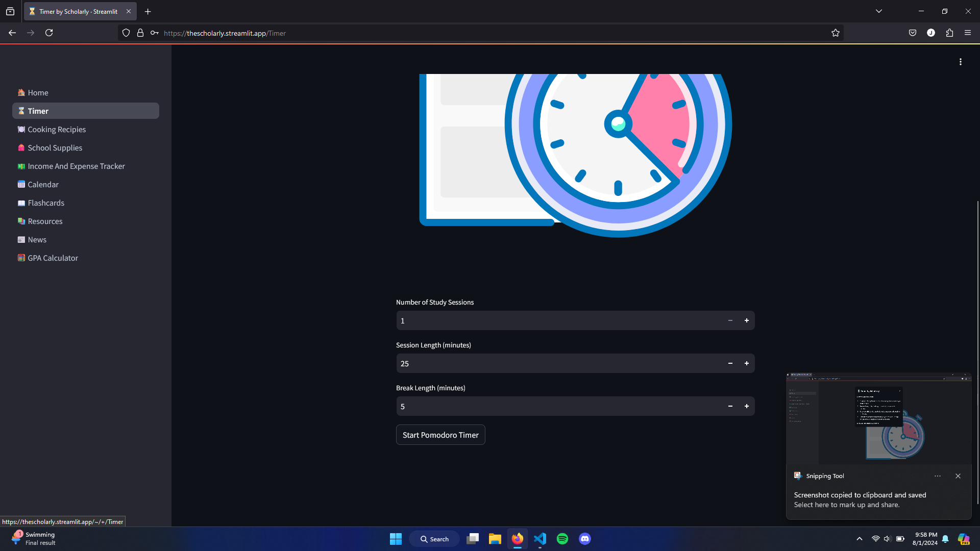Open Snipping Tool notification options ellipsis
The width and height of the screenshot is (980, 551).
(937, 476)
